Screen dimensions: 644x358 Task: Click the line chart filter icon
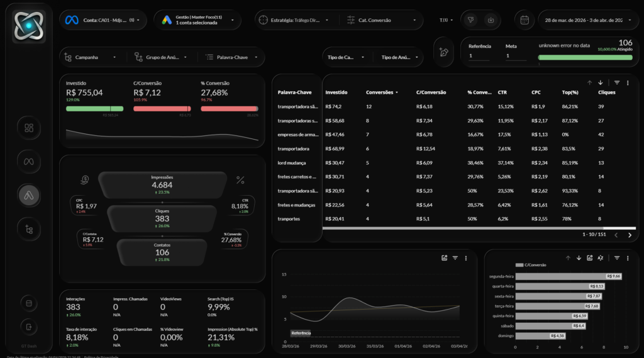455,258
